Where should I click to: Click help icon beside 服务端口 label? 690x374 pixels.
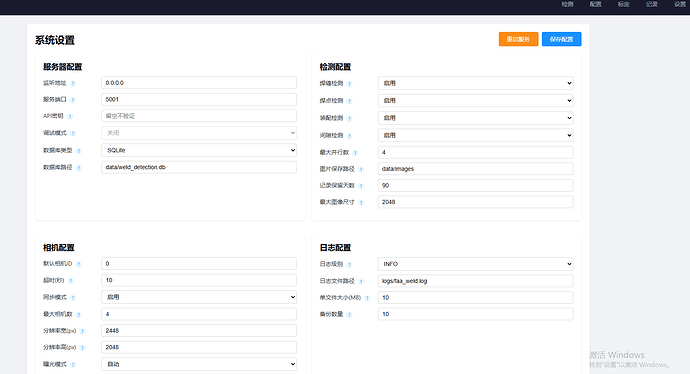73,100
